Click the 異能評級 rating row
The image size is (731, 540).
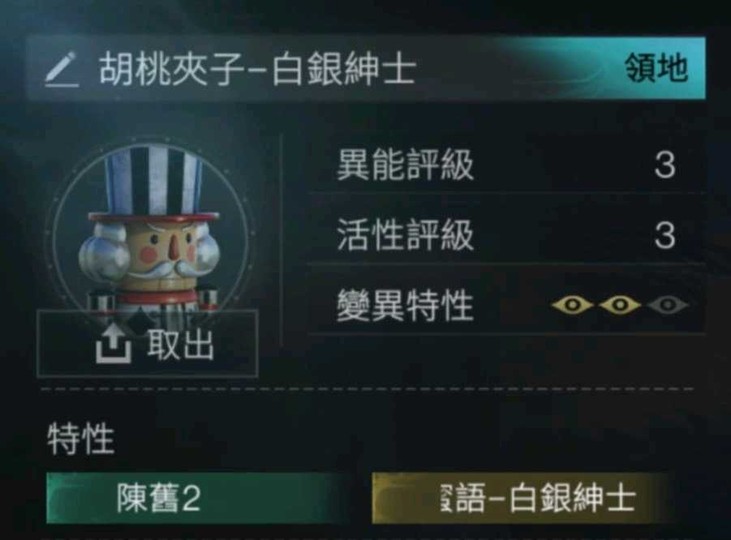[x=506, y=165]
